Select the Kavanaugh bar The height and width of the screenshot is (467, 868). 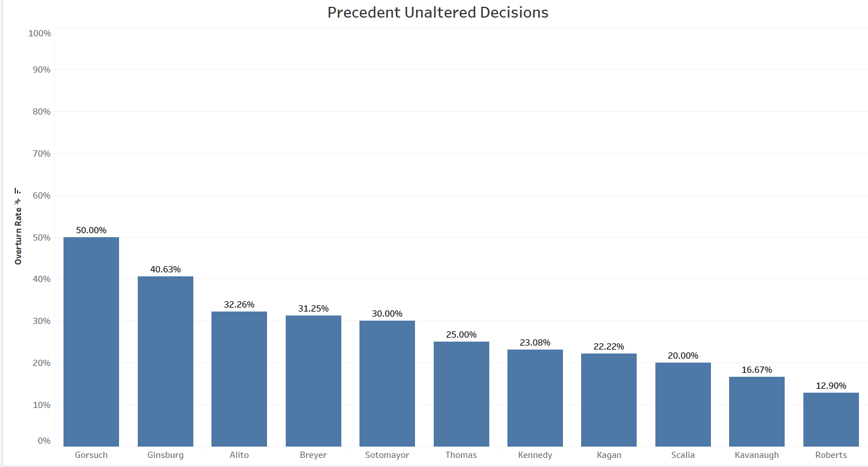tap(757, 411)
